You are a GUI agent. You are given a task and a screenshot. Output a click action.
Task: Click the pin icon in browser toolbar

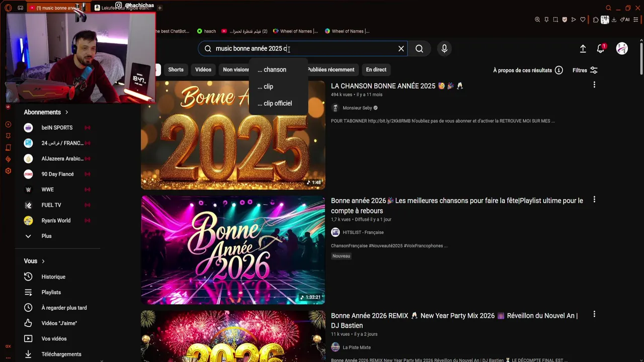click(546, 20)
